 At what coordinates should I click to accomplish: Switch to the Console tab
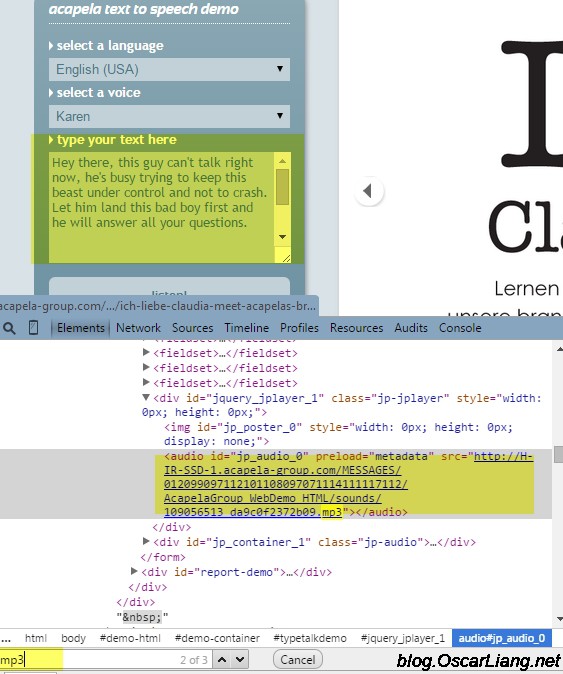coord(460,328)
